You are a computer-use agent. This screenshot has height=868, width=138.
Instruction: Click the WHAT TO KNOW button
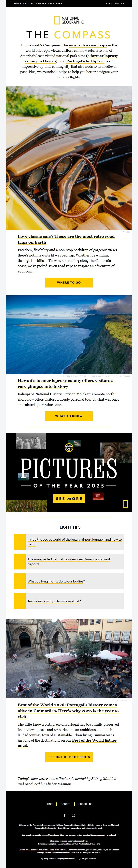click(x=69, y=416)
